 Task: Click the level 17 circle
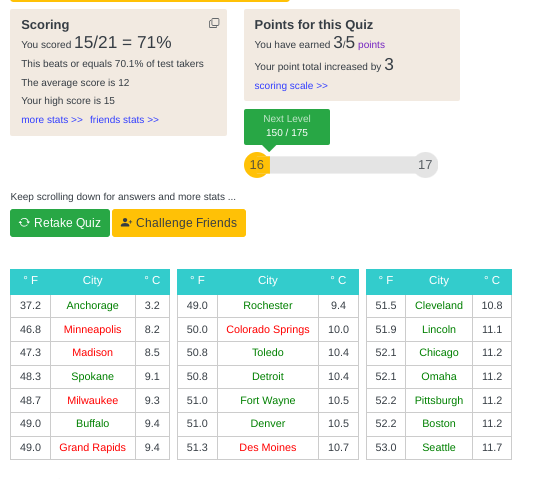pyautogui.click(x=425, y=165)
